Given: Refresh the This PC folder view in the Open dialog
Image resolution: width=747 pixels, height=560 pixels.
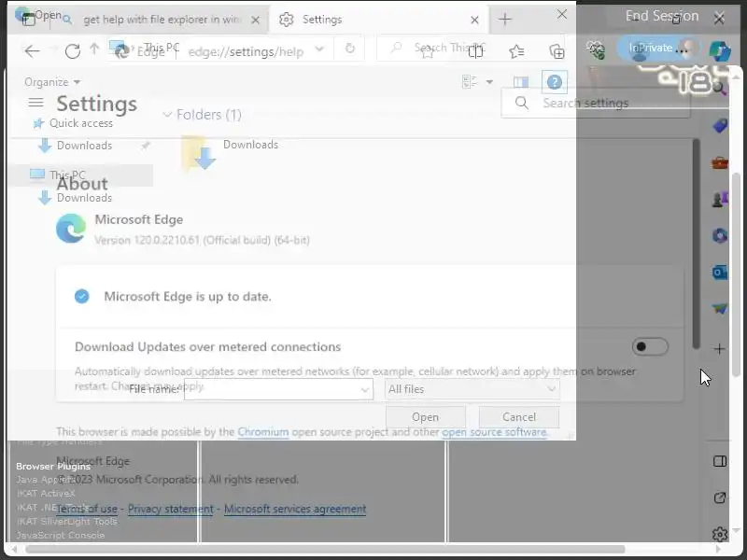Looking at the screenshot, I should pyautogui.click(x=349, y=49).
